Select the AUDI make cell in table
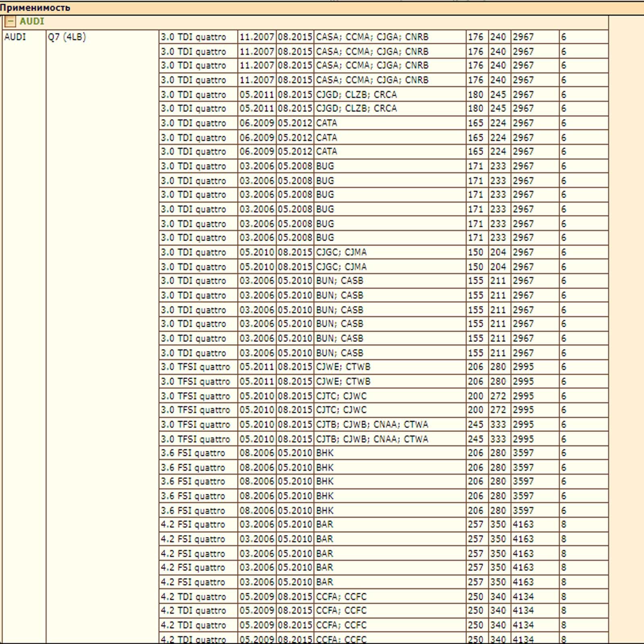The height and width of the screenshot is (644, 644). tap(15, 37)
